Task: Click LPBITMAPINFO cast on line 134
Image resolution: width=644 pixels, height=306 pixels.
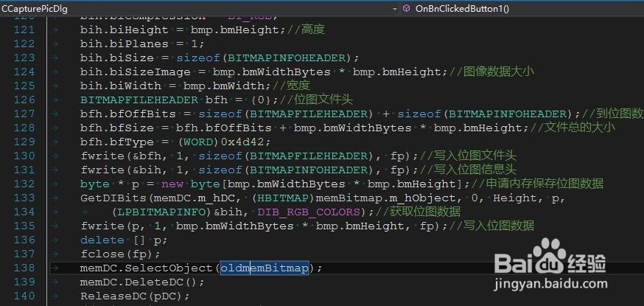Action: (161, 212)
